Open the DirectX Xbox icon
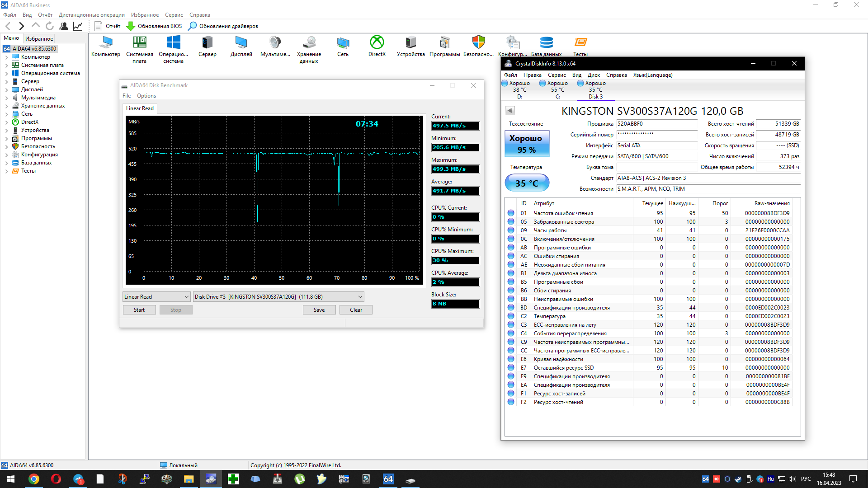 [377, 46]
